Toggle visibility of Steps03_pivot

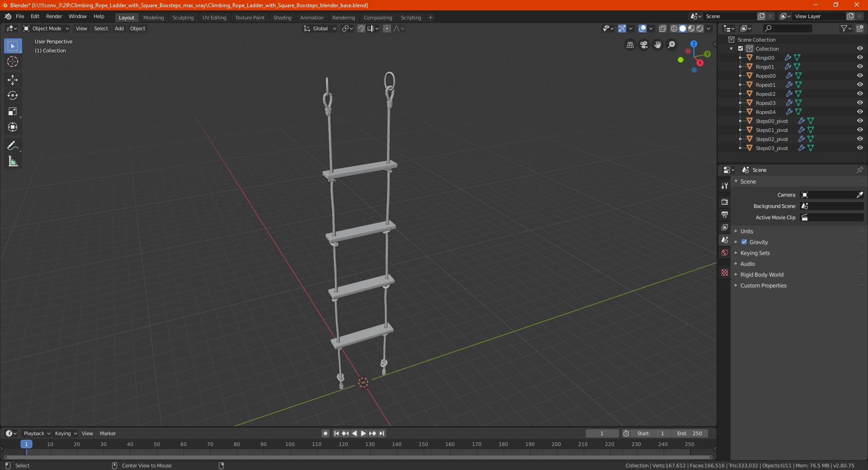pos(860,148)
